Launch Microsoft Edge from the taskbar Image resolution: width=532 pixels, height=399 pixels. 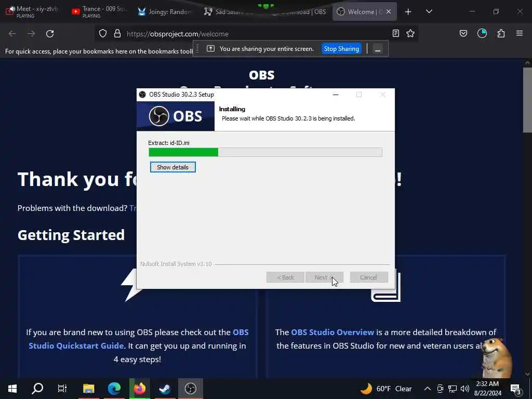point(114,389)
